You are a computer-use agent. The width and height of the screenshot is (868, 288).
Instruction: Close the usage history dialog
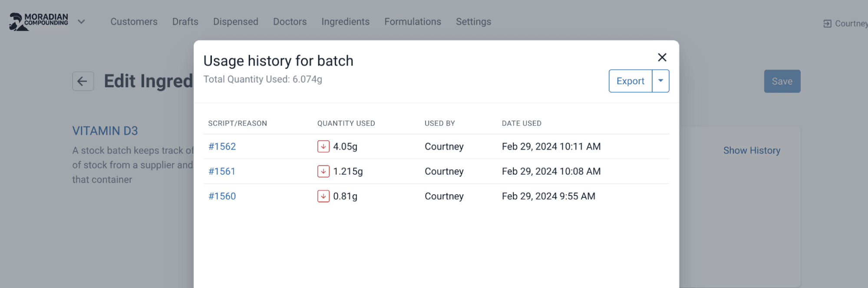pyautogui.click(x=662, y=57)
